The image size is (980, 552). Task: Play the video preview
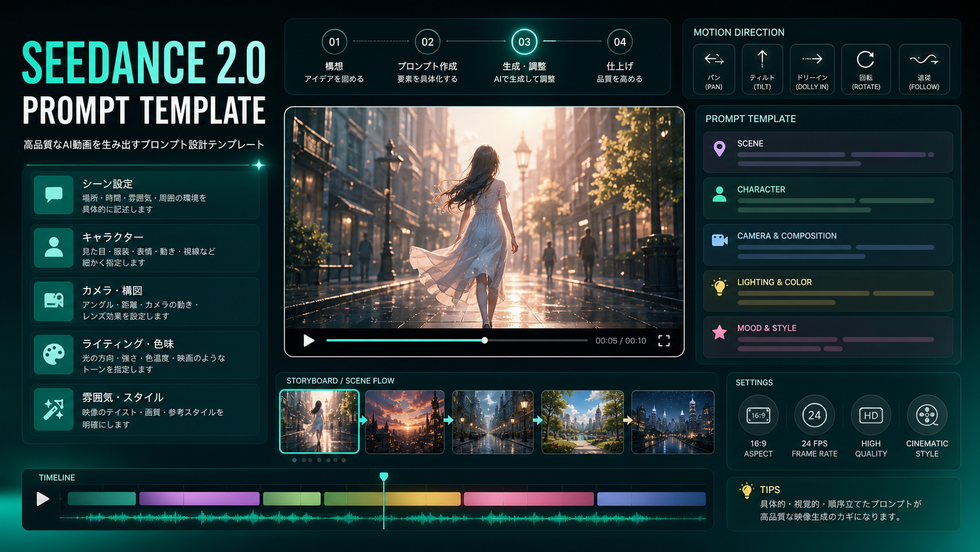click(309, 341)
